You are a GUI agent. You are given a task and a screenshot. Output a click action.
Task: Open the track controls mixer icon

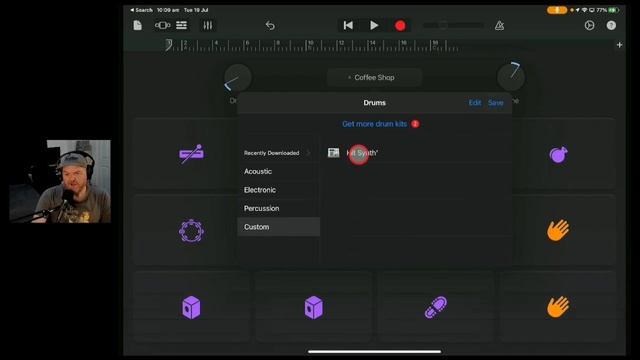(208, 25)
